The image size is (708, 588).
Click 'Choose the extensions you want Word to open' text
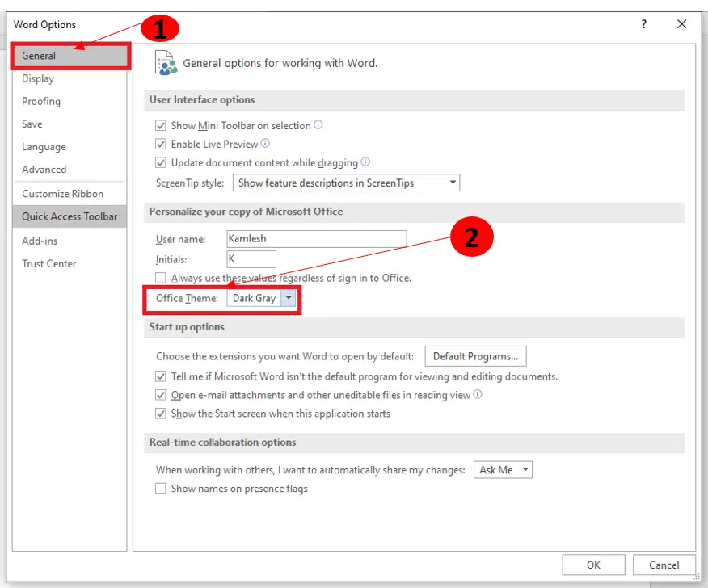pyautogui.click(x=285, y=356)
